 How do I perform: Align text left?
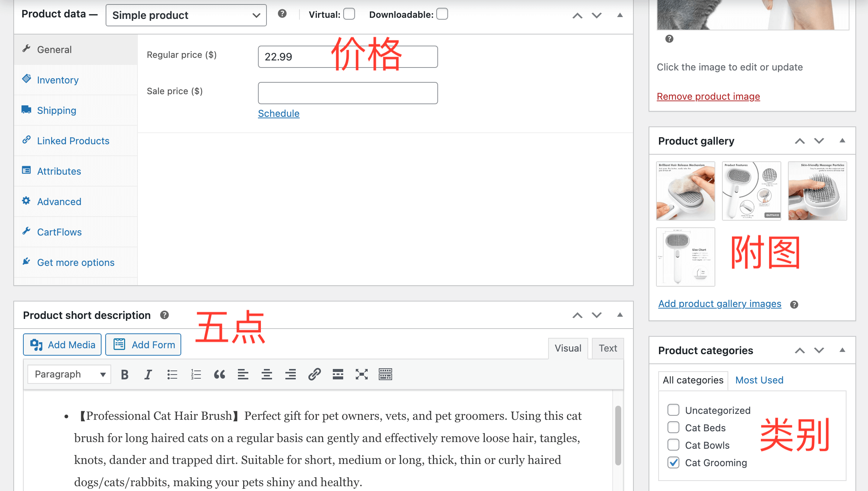tap(243, 375)
